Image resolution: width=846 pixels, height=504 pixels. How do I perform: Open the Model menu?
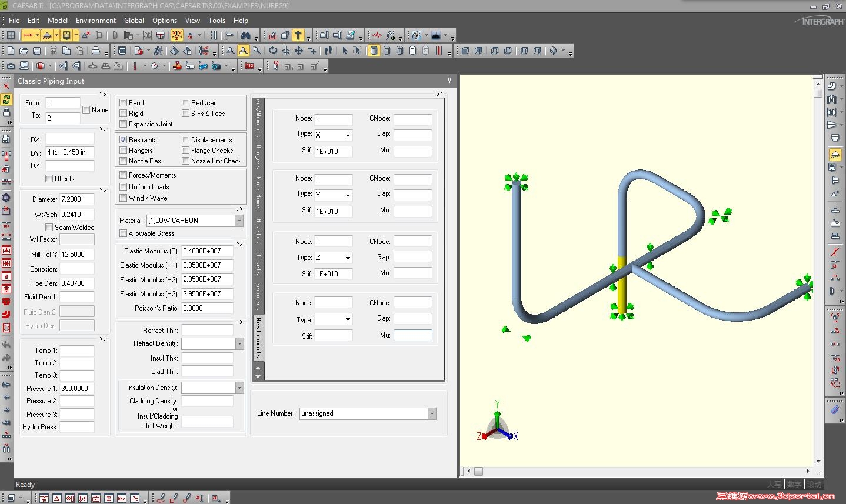58,20
